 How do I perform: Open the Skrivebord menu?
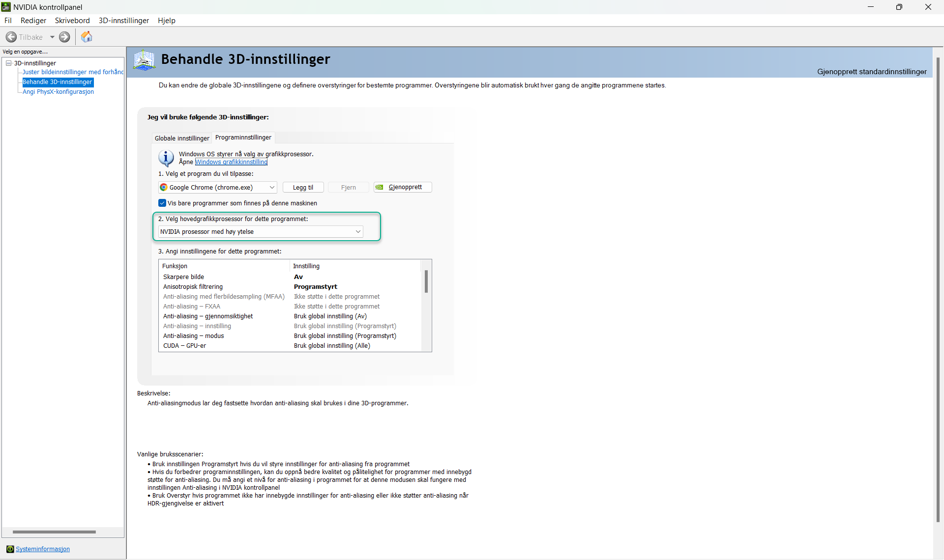coord(72,20)
